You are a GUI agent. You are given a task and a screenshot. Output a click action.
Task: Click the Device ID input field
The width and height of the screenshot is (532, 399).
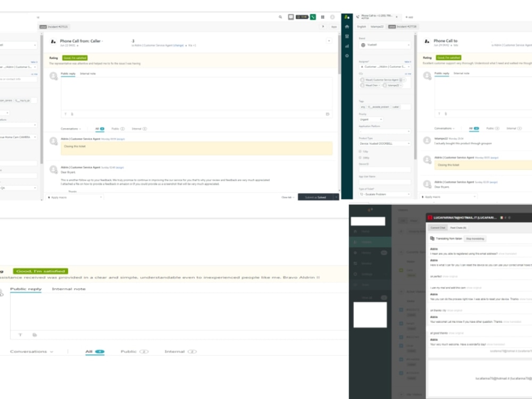point(385,169)
